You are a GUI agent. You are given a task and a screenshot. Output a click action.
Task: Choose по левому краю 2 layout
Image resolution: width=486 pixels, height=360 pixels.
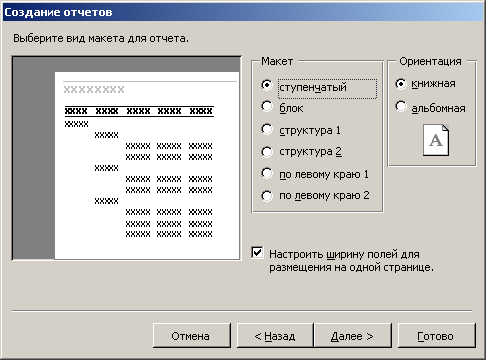[x=267, y=196]
